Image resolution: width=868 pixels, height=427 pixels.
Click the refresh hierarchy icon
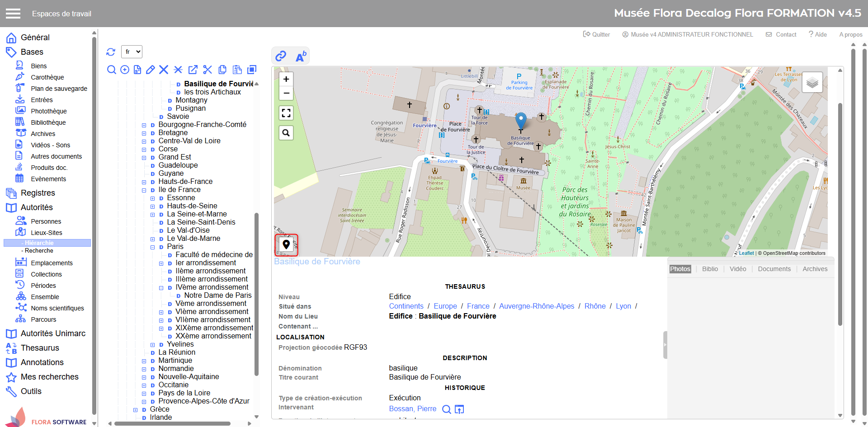click(111, 52)
